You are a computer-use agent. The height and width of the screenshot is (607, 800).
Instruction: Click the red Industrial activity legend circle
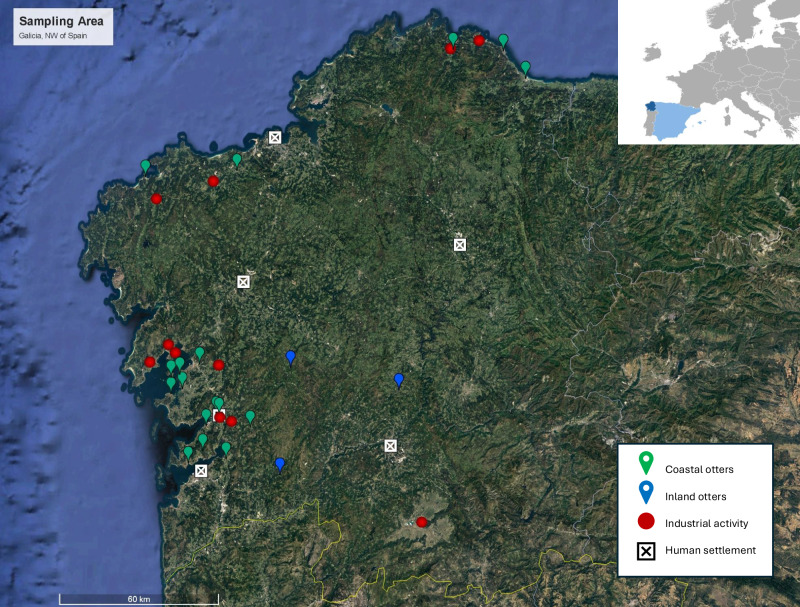646,521
